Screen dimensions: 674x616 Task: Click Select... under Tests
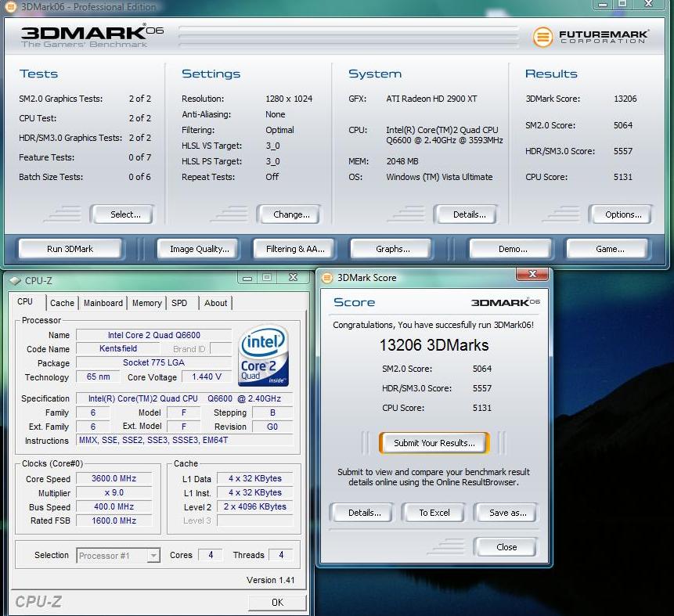tap(123, 214)
